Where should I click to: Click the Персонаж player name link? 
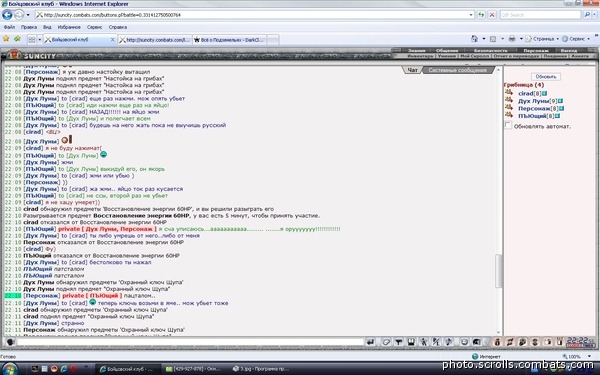pyautogui.click(x=534, y=108)
